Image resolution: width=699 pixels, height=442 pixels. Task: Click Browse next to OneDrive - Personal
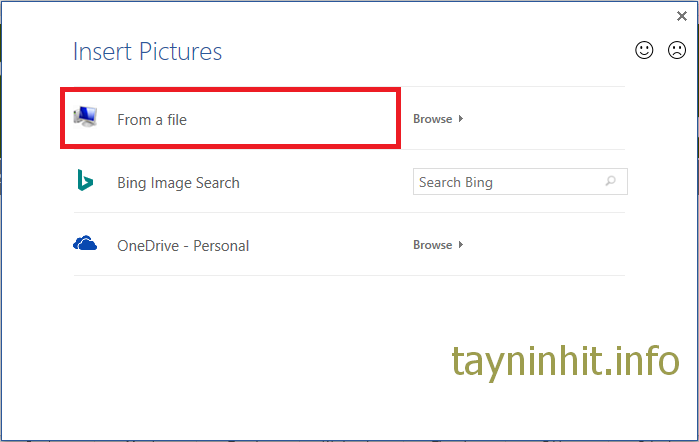[x=433, y=245]
